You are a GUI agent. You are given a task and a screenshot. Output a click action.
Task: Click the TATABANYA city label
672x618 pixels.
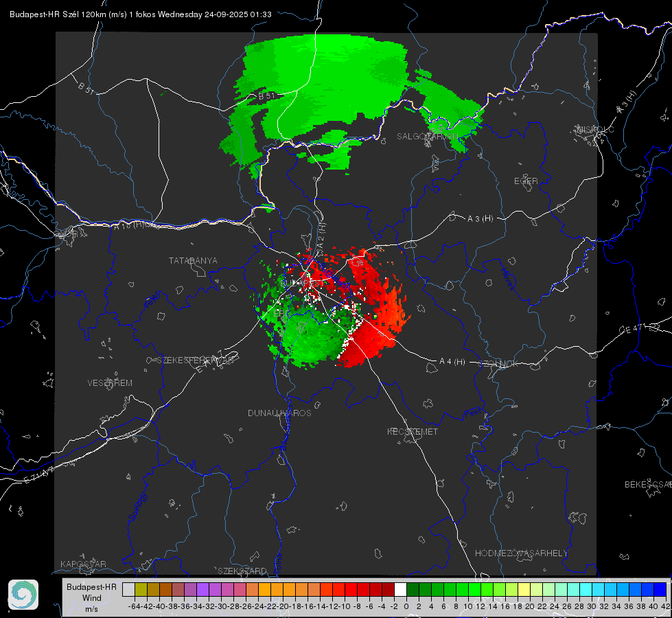[193, 260]
